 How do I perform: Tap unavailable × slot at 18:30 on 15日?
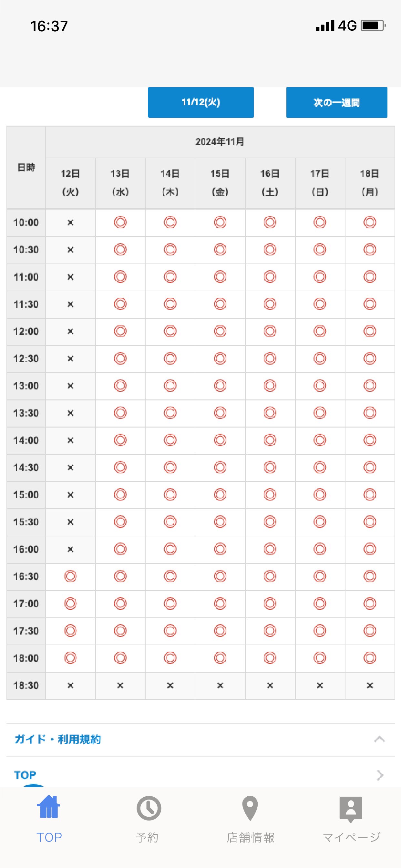click(220, 685)
